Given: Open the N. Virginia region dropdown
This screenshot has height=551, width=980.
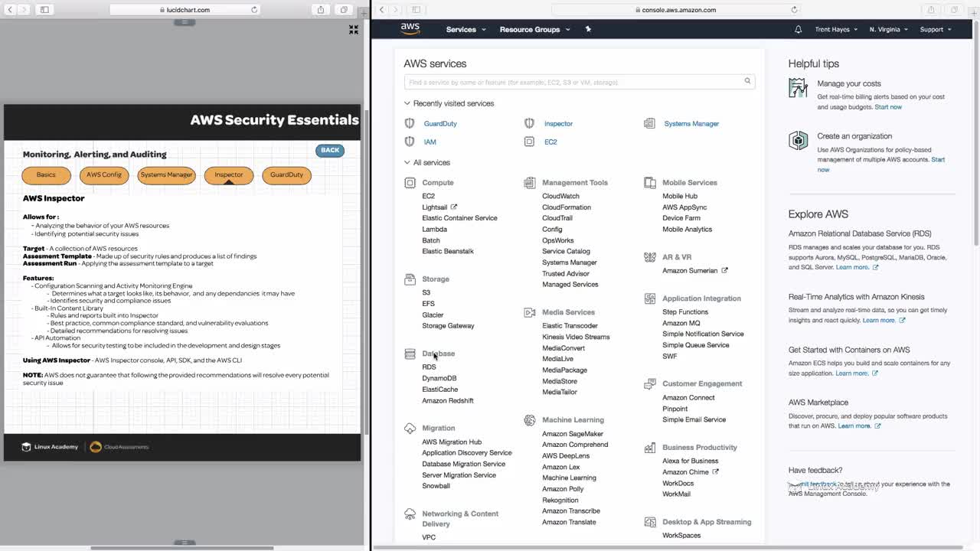Looking at the screenshot, I should [888, 29].
